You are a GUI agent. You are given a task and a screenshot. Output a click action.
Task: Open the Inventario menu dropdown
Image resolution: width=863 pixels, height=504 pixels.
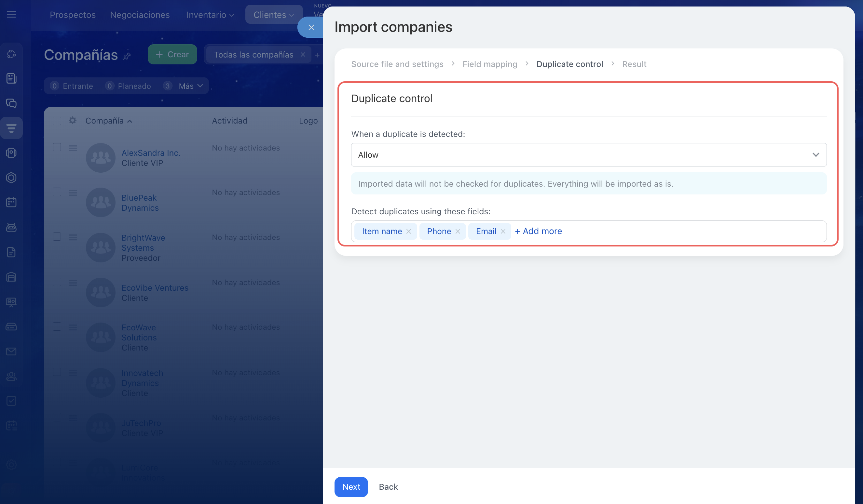(210, 15)
